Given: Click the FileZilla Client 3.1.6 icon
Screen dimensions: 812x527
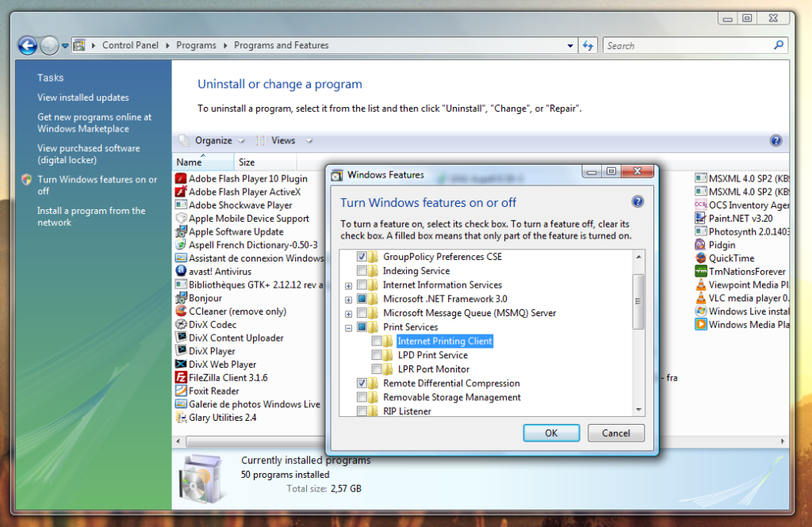Looking at the screenshot, I should tap(181, 378).
